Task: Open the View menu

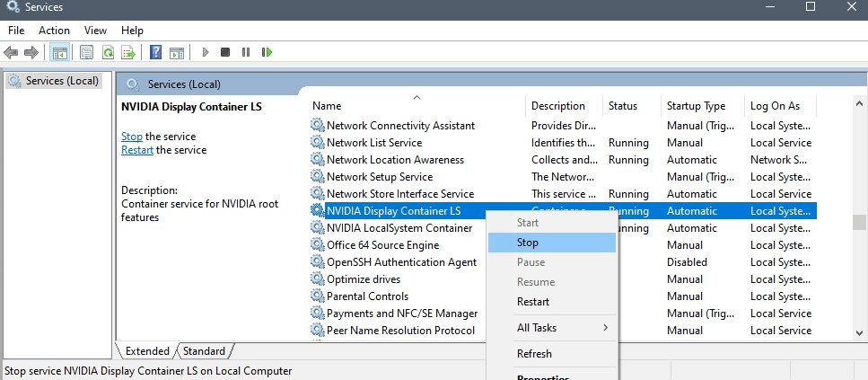Action: click(95, 31)
